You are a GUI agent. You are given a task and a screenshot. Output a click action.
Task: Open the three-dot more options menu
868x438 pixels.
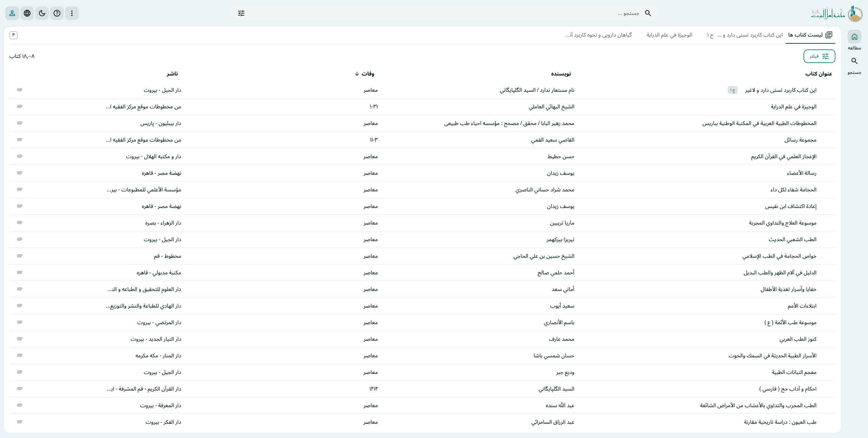(x=72, y=13)
